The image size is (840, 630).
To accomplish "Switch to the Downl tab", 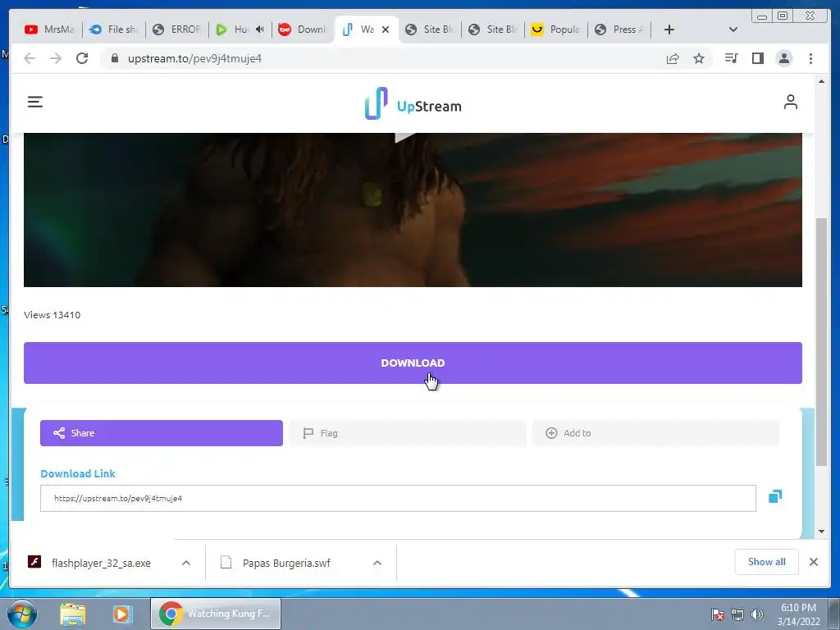I will point(304,30).
